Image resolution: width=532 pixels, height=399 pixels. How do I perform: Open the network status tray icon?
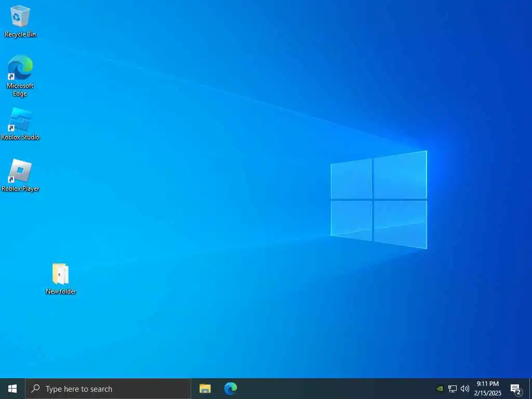[x=453, y=389]
